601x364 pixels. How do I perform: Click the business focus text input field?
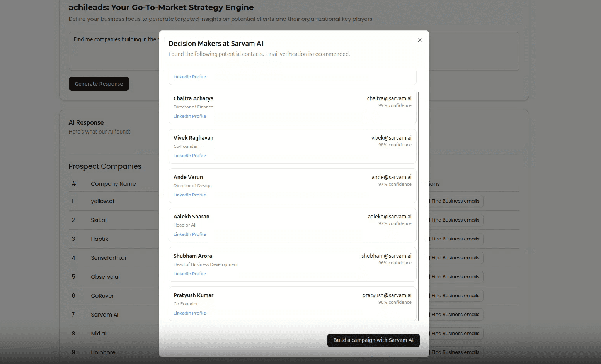coord(112,51)
